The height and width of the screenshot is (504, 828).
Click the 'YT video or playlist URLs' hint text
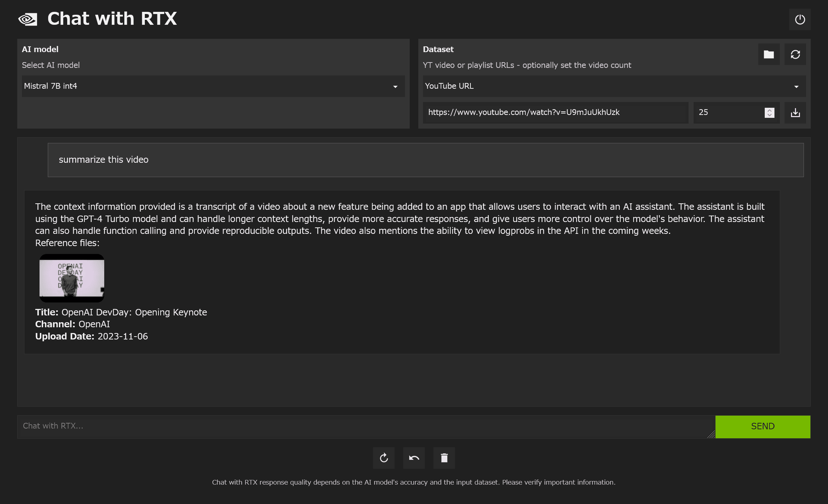(527, 65)
